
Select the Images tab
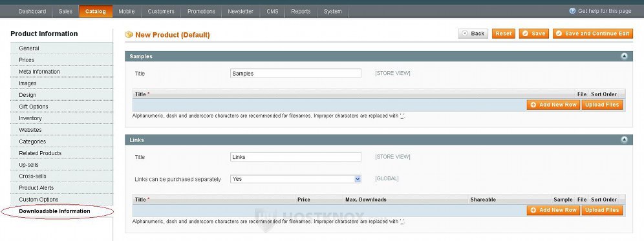[61, 83]
